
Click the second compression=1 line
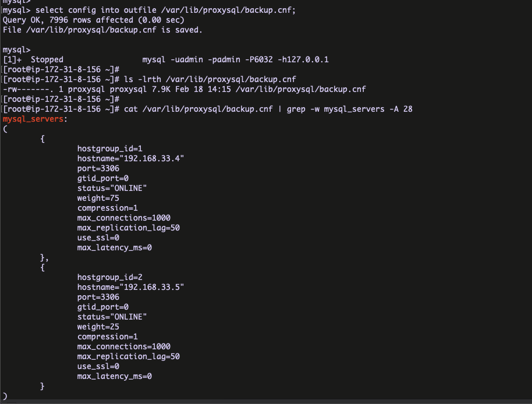[107, 336]
